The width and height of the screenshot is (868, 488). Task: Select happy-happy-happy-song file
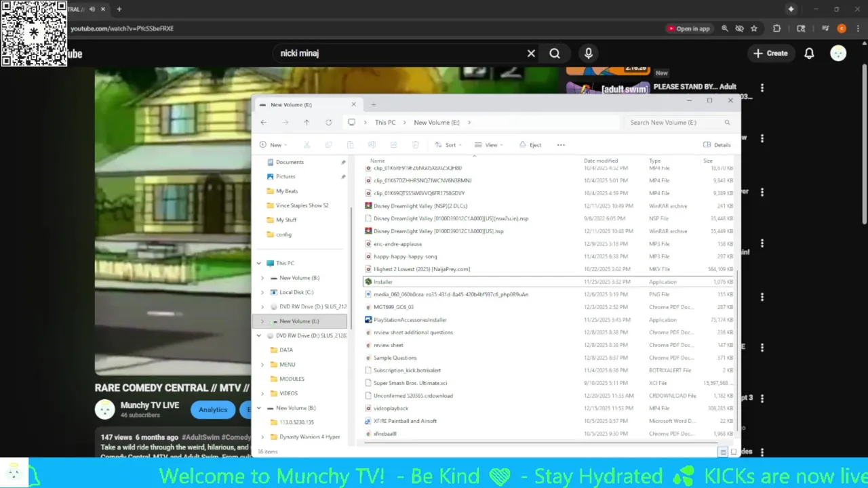pos(548,257)
